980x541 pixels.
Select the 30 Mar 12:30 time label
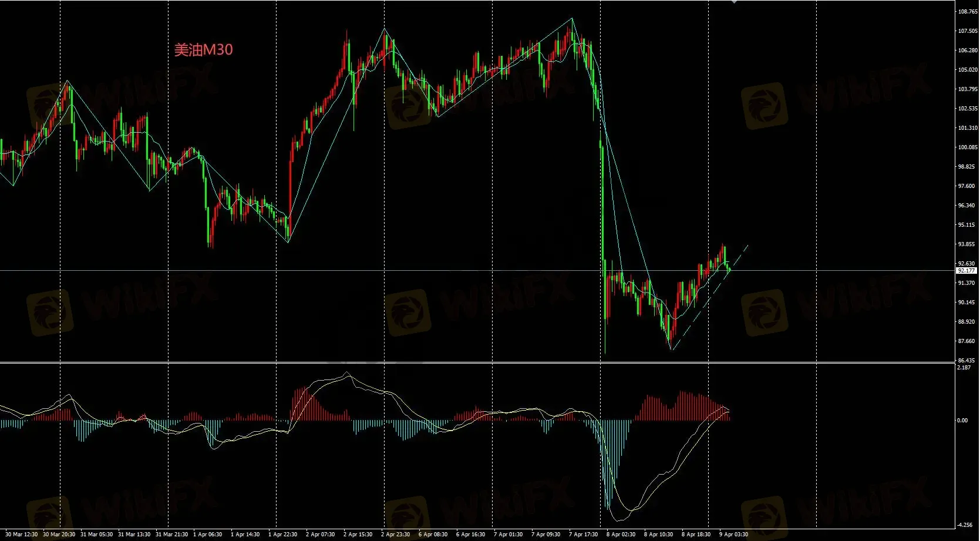pyautogui.click(x=21, y=535)
